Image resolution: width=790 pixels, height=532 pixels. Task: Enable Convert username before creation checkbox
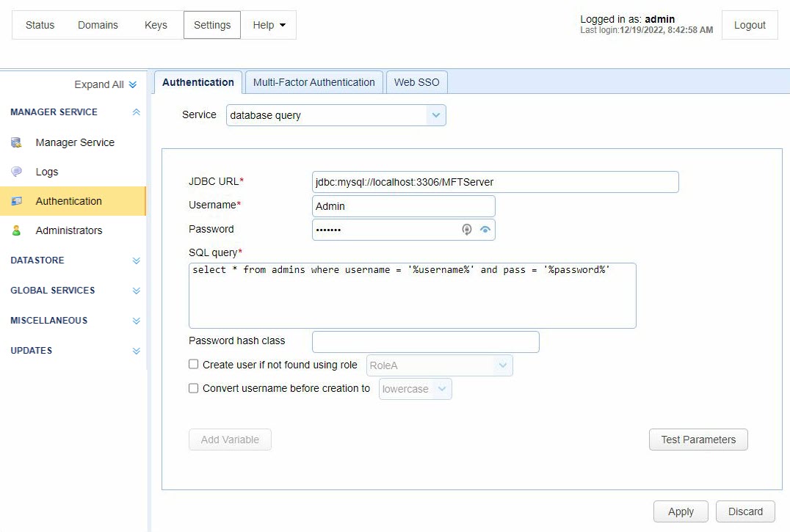coord(194,388)
